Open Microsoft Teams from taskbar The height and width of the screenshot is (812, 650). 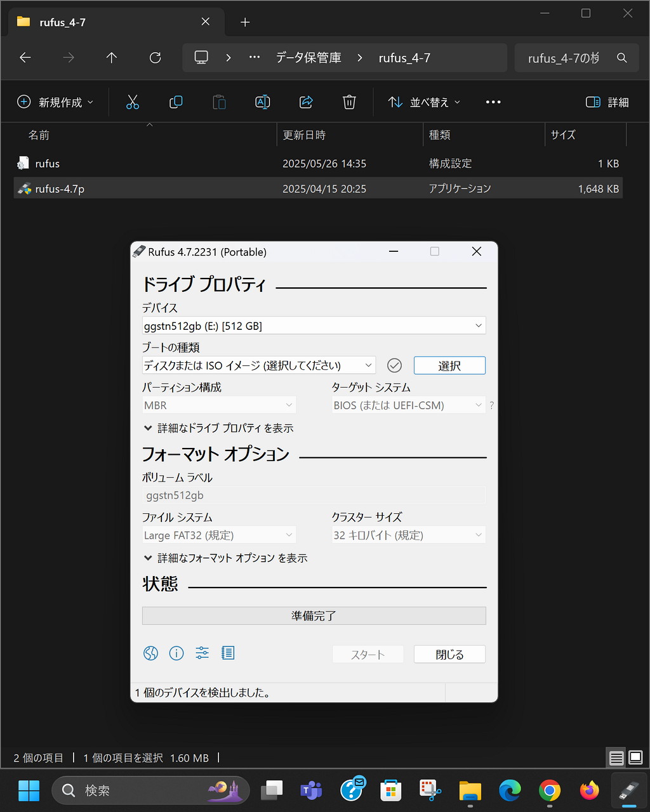click(x=311, y=790)
